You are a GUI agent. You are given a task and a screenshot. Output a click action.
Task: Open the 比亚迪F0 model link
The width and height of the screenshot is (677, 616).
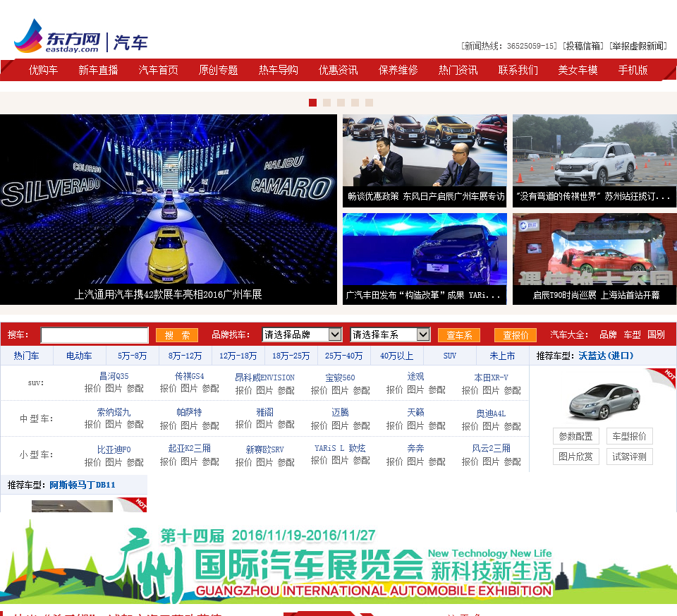(x=114, y=449)
